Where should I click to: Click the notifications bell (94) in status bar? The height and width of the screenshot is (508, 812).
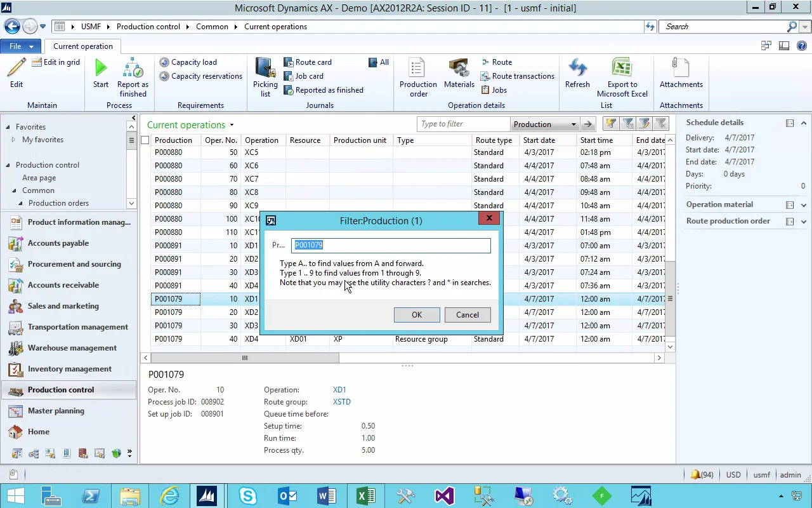(x=702, y=474)
